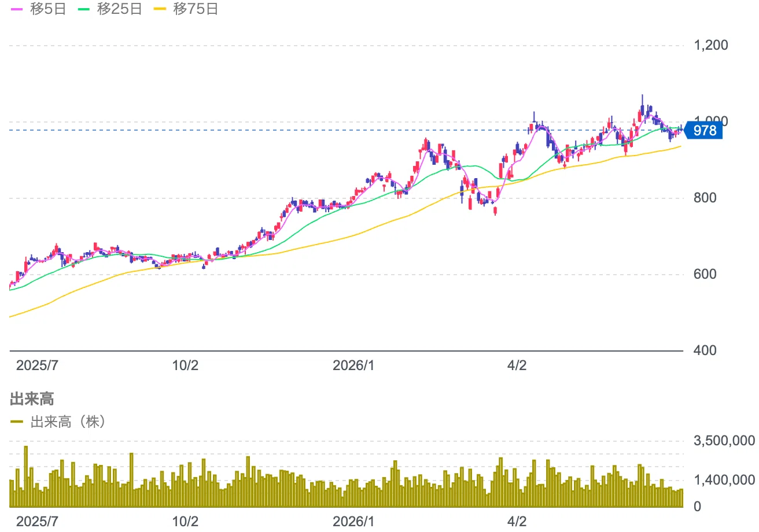Click the 4/2 date under the volume chart
759x532 pixels.
pos(517,522)
